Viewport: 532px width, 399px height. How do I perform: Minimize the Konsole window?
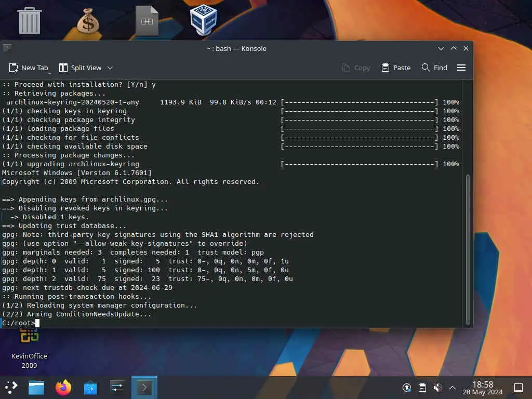click(441, 48)
